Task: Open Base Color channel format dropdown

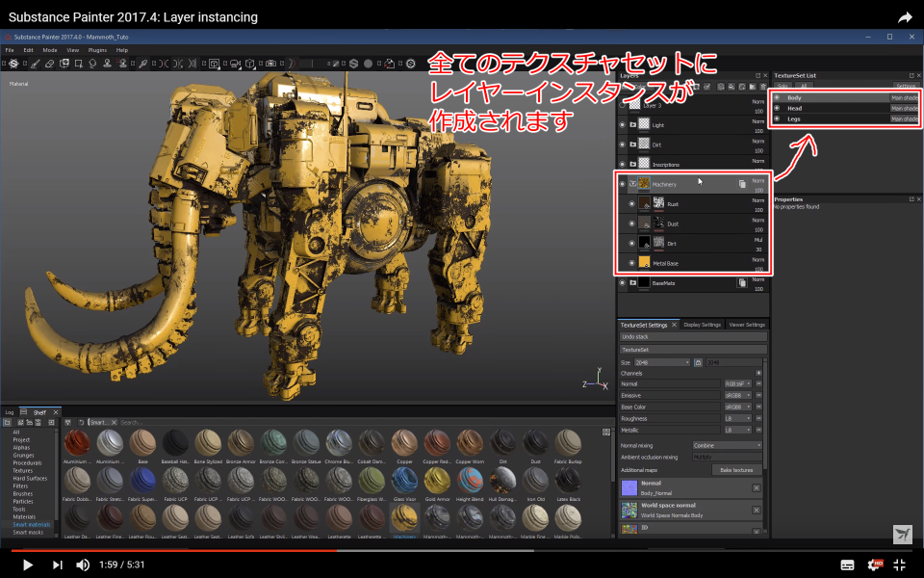Action: coord(738,407)
